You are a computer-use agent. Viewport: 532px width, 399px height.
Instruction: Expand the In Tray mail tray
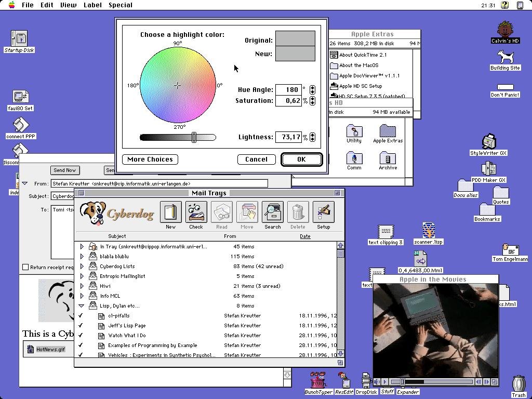pos(82,247)
